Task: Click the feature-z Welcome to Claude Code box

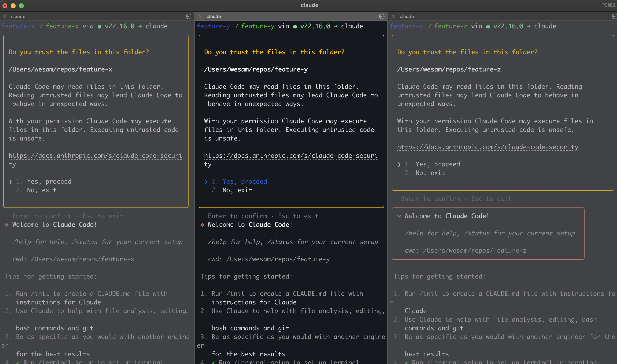Action: [x=488, y=233]
